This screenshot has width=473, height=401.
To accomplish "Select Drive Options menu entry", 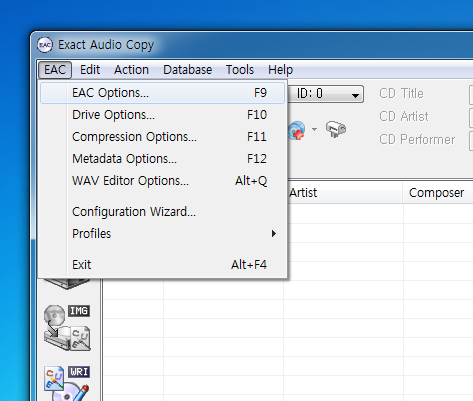I will pyautogui.click(x=162, y=115).
